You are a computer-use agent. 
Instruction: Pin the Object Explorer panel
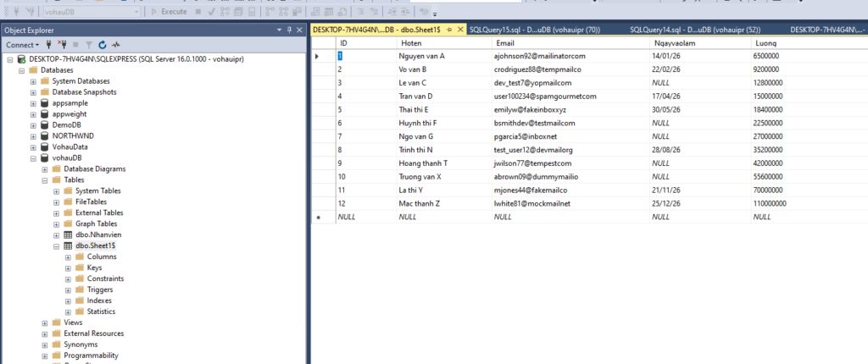pyautogui.click(x=289, y=29)
